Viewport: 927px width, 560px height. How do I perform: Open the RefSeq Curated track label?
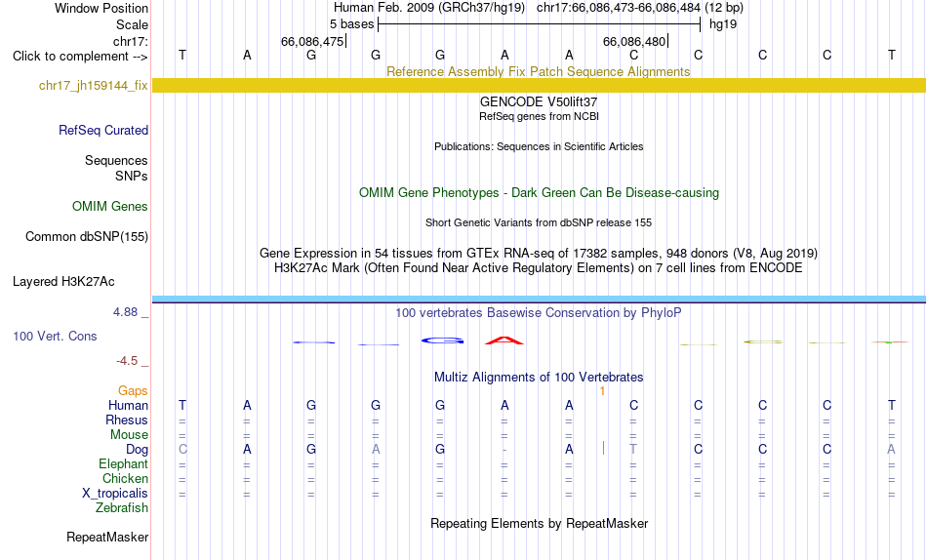coord(103,130)
